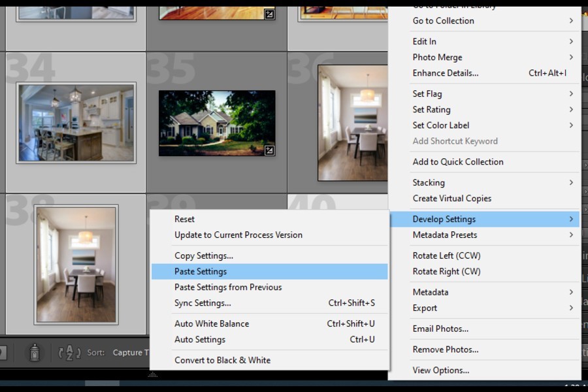Click the A-Z sort direction icon
Screen dimensions: 588x392
coord(69,353)
